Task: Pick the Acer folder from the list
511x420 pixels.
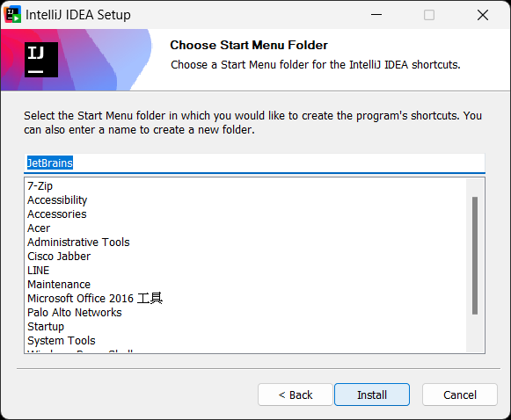Action: point(39,228)
